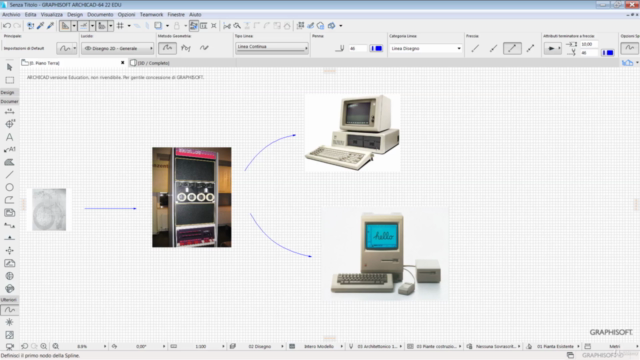The width and height of the screenshot is (640, 360).
Task: Click the Grid snap icon in toolbar
Action: point(120,26)
